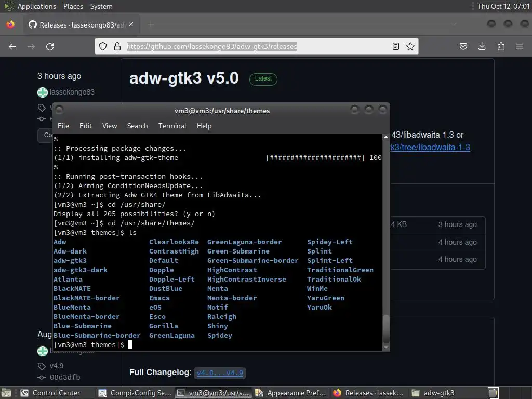Screen dimensions: 532x399
Task: Click the terminal scrollbar thumb
Action: (x=386, y=329)
